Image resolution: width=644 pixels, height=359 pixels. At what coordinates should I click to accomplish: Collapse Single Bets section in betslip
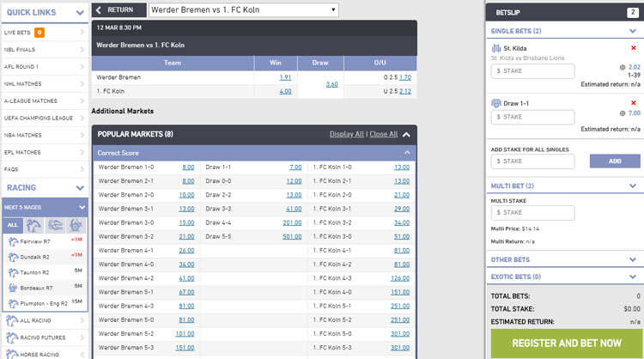click(x=633, y=31)
